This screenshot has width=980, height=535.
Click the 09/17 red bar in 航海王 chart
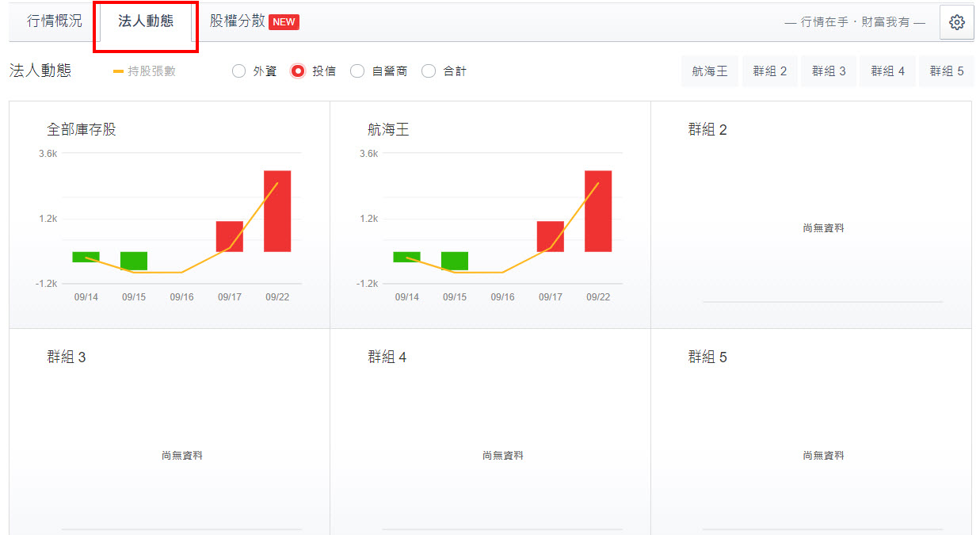coord(550,236)
